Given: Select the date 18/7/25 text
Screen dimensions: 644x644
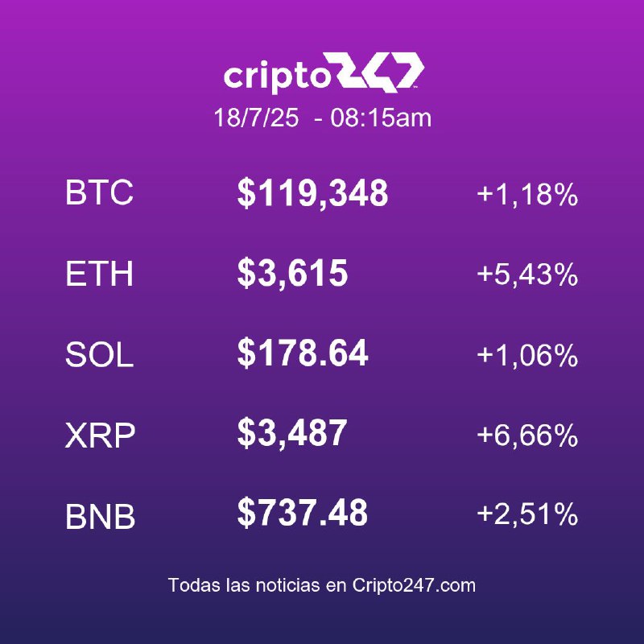Looking at the screenshot, I should 256,118.
